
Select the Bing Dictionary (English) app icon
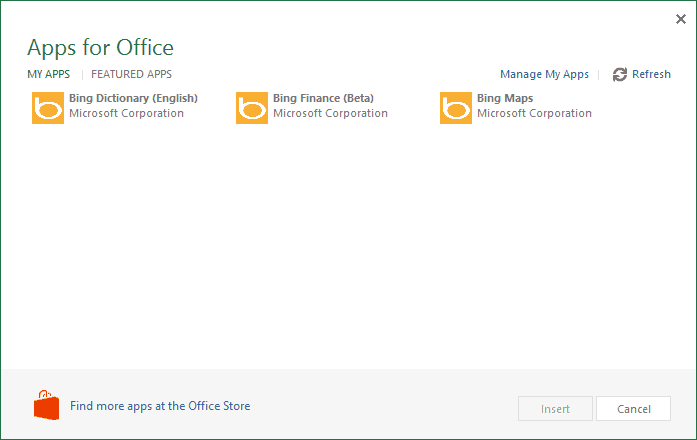(x=48, y=108)
